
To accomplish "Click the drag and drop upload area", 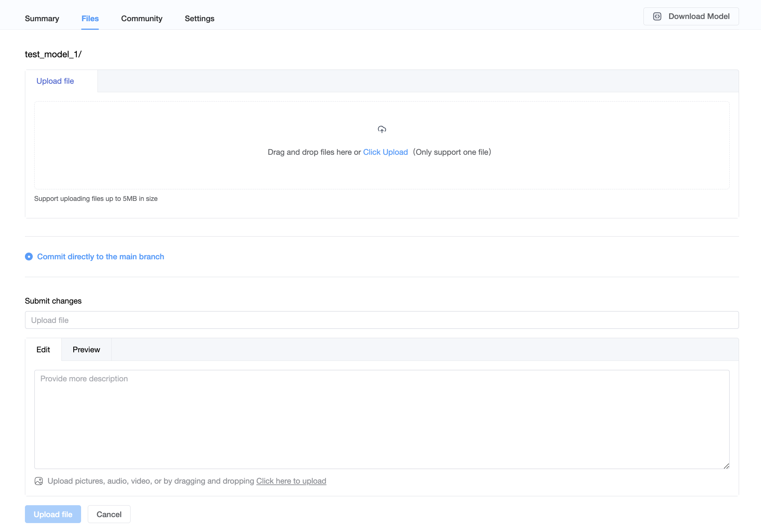I will (x=382, y=171).
